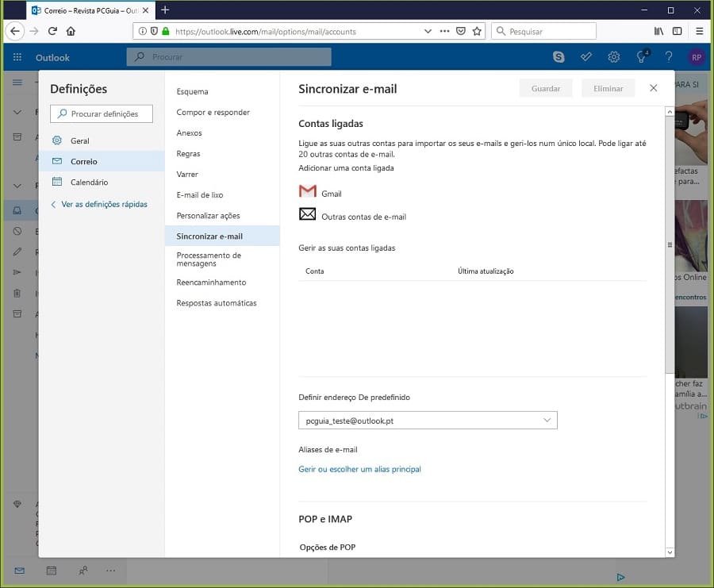714x588 pixels.
Task: Click the Outlook brand title
Action: tap(52, 57)
